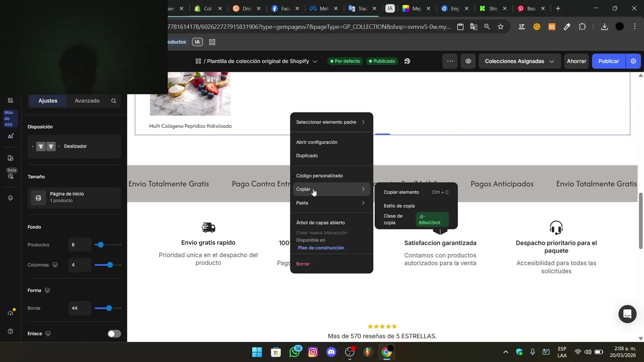Click the next layout arrow in Disposición
Viewport: 644px width, 362px height.
click(59, 146)
